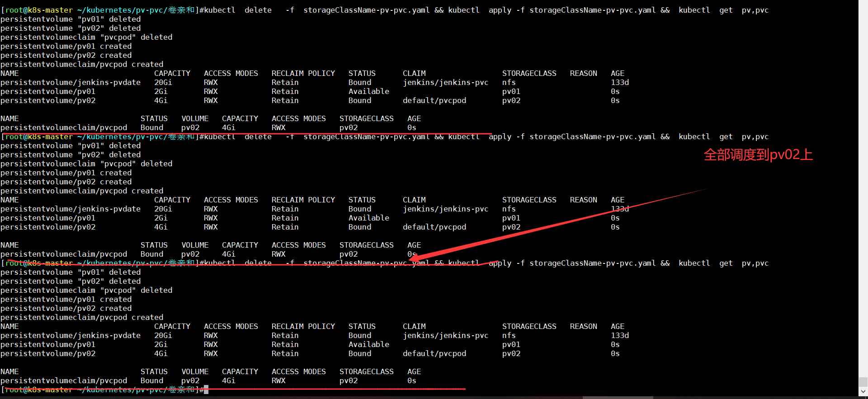The image size is (868, 399).
Task: Click 'jenkins/jenkins-pvc' claim in the first PV table
Action: 446,82
